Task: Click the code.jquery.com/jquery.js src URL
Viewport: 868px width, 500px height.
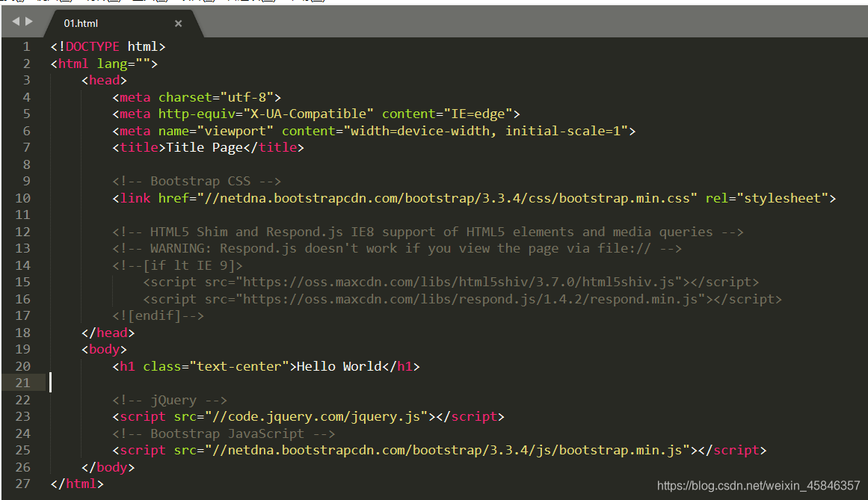Action: coord(316,416)
